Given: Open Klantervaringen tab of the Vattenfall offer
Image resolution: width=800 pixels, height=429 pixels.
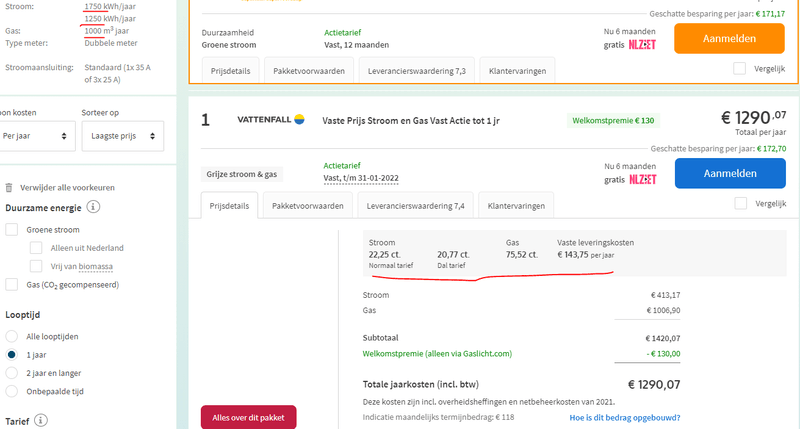Looking at the screenshot, I should [x=516, y=206].
